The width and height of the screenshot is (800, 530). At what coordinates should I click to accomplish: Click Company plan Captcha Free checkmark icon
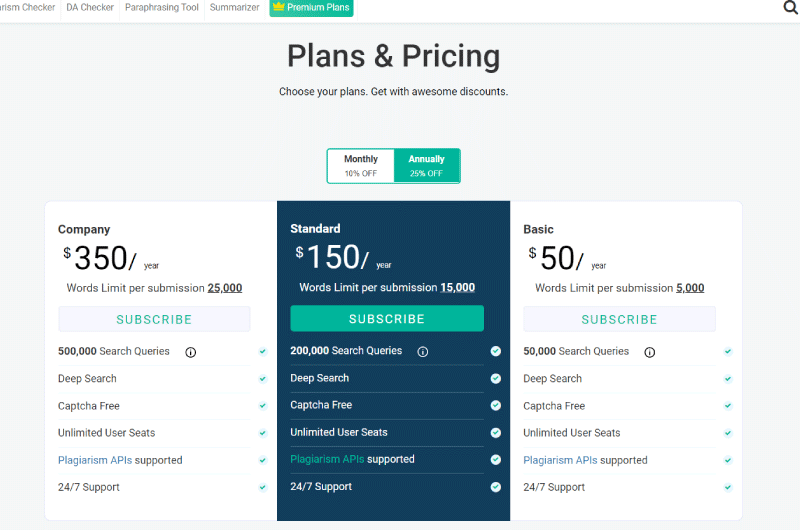tap(263, 406)
